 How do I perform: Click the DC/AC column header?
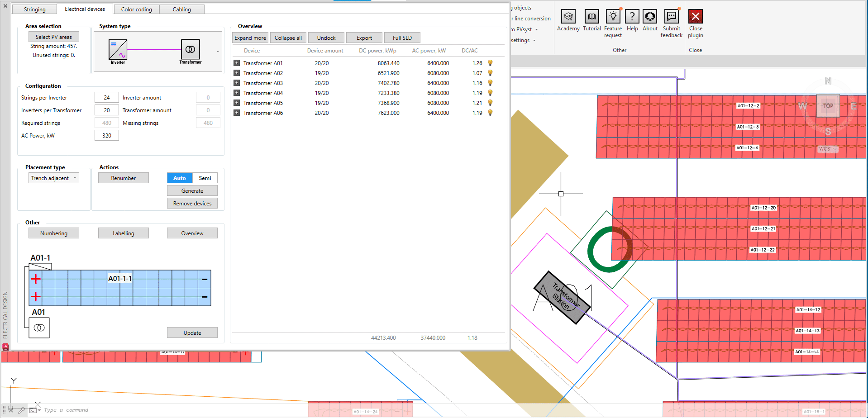[x=470, y=50]
